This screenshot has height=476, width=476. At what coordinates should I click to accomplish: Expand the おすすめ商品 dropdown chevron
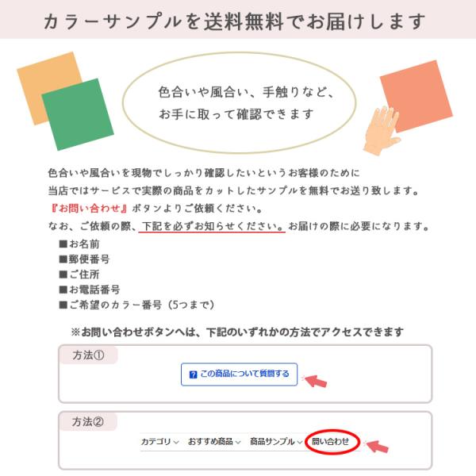238,443
